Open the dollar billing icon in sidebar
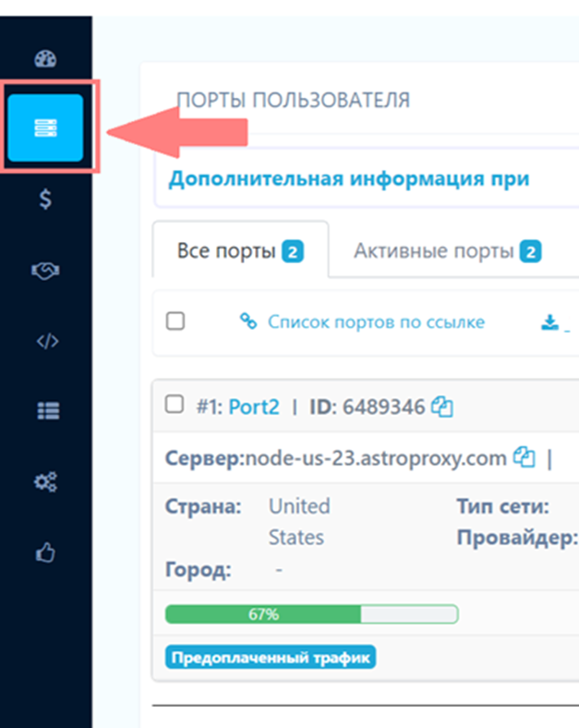This screenshot has width=579, height=728. click(45, 200)
